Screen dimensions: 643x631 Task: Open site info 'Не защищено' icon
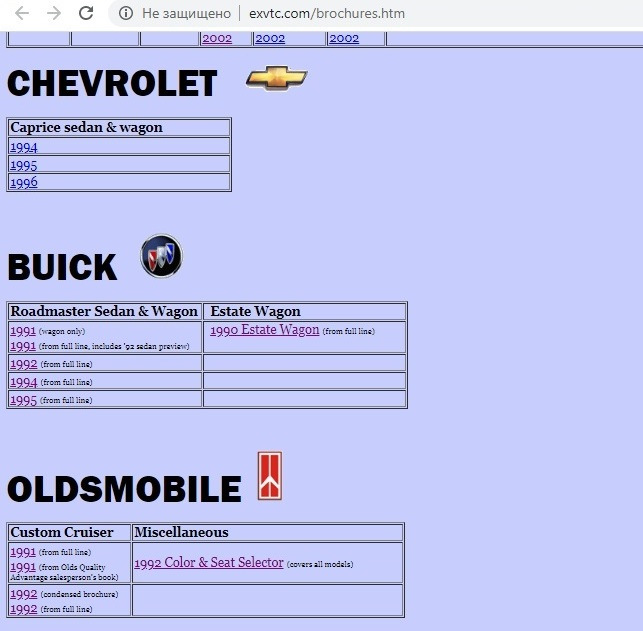click(x=126, y=13)
